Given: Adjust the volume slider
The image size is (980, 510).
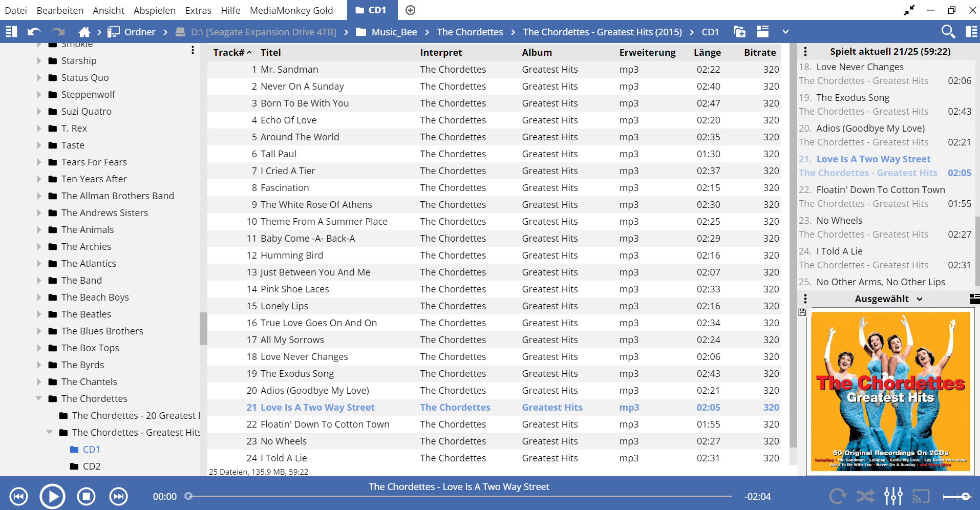Looking at the screenshot, I should coord(957,496).
